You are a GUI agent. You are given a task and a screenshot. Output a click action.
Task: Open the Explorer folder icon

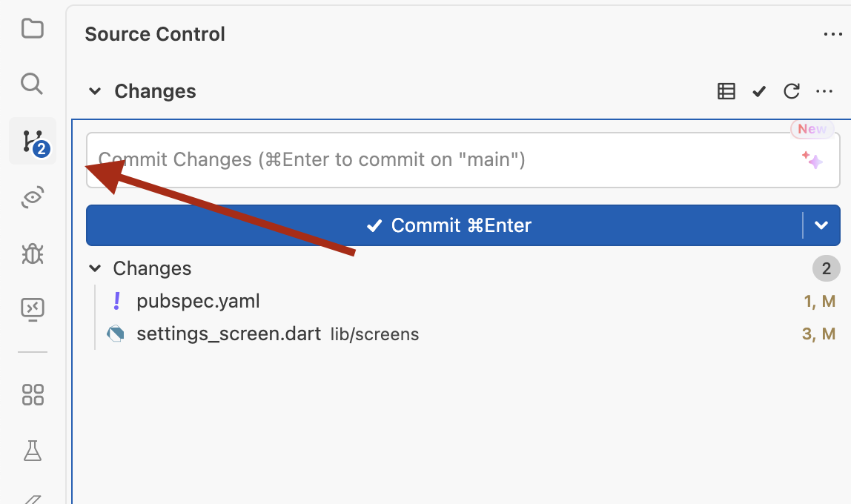click(x=32, y=29)
